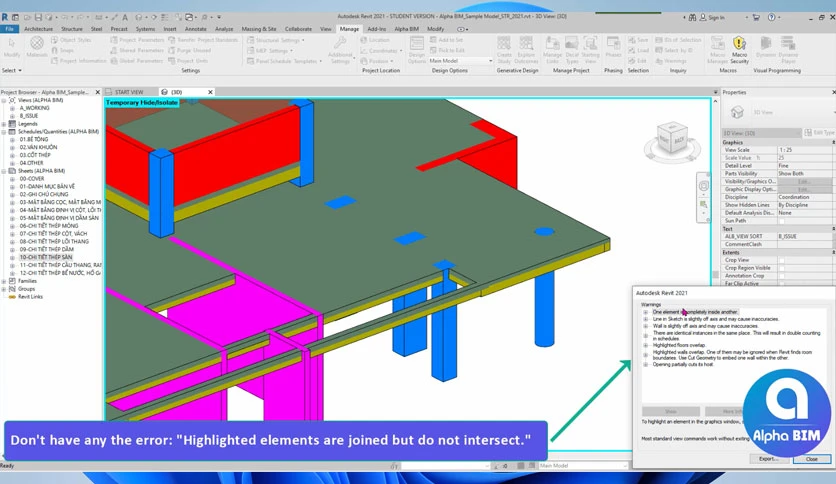The height and width of the screenshot is (484, 836).
Task: Click the Object Styles icon
Action: click(55, 40)
